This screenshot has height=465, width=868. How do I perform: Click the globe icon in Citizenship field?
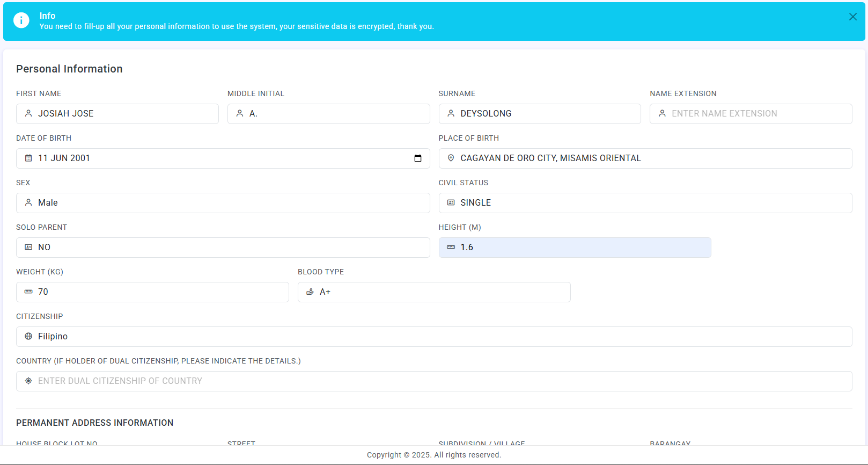(28, 337)
